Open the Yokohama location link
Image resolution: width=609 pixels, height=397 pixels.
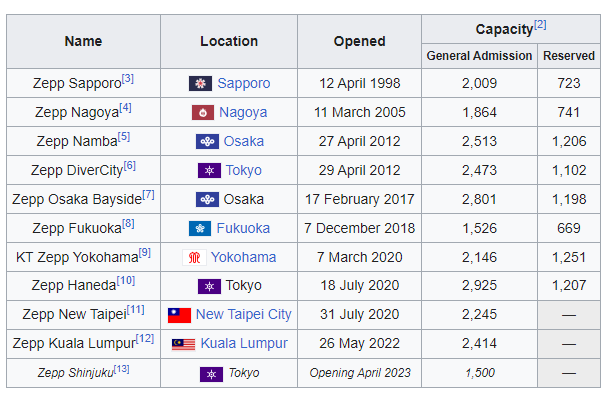click(244, 257)
